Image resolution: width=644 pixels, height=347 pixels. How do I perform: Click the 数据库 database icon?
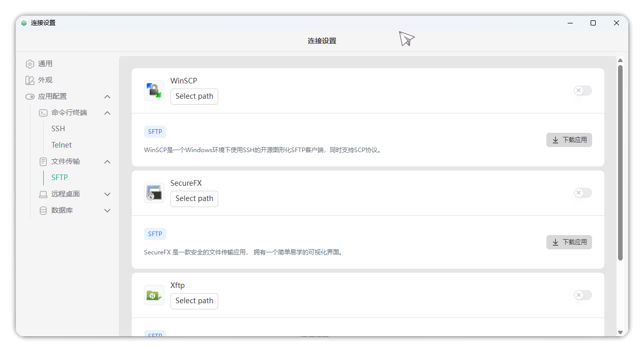pos(43,211)
